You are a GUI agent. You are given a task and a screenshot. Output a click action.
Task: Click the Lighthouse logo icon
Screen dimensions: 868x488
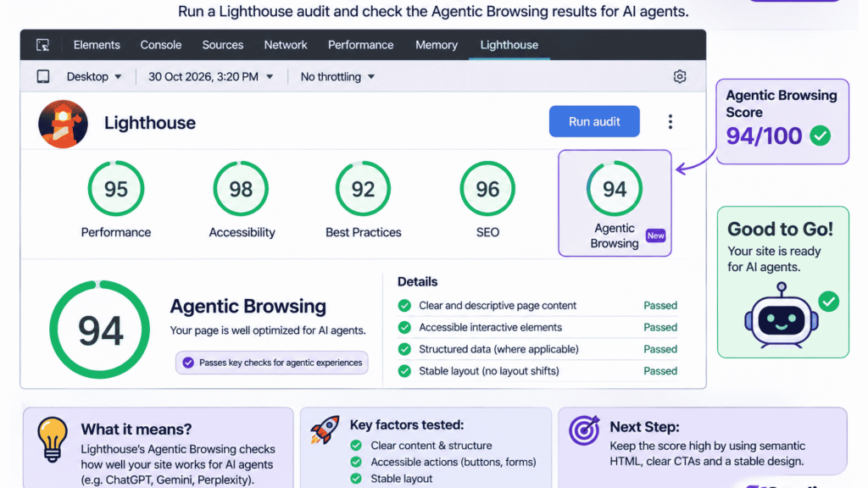[63, 124]
